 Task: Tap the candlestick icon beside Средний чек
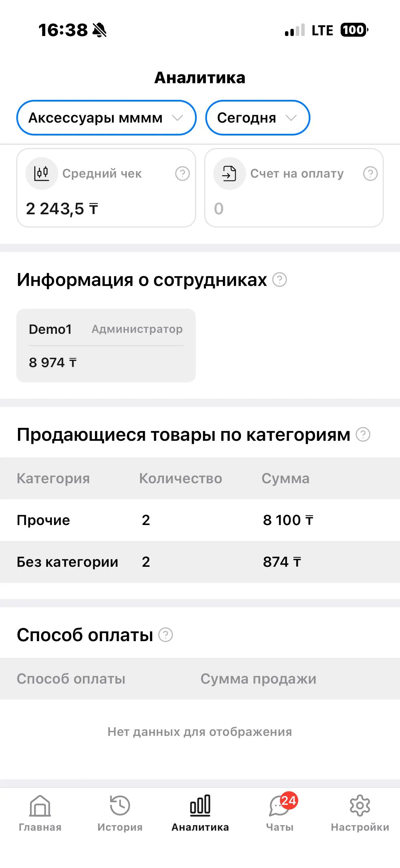tap(41, 174)
